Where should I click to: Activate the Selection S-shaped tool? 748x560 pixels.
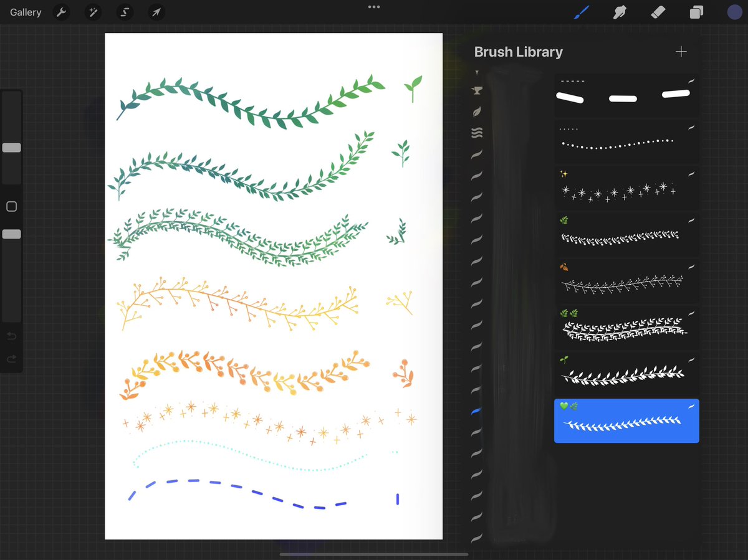125,12
